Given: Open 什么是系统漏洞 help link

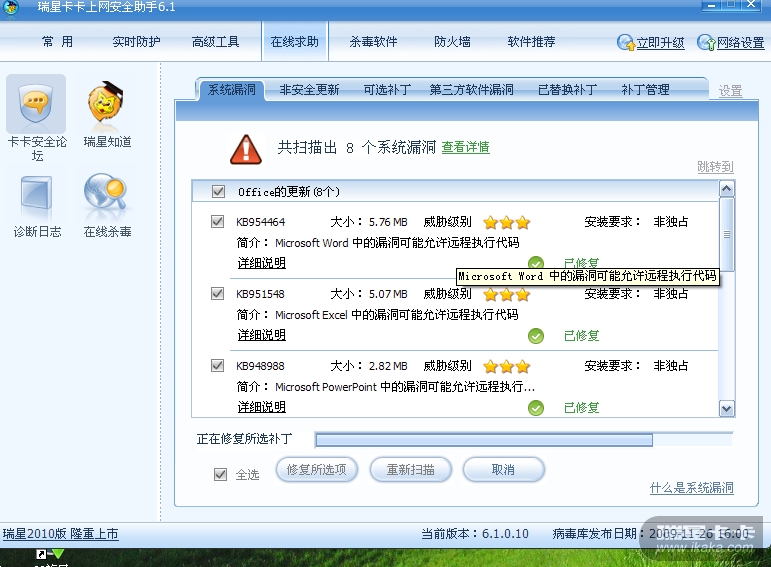Looking at the screenshot, I should pyautogui.click(x=691, y=488).
